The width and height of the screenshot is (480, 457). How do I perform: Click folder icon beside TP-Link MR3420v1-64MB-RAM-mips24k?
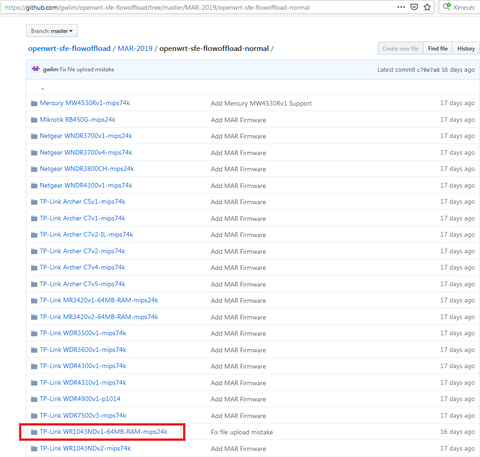(x=34, y=301)
